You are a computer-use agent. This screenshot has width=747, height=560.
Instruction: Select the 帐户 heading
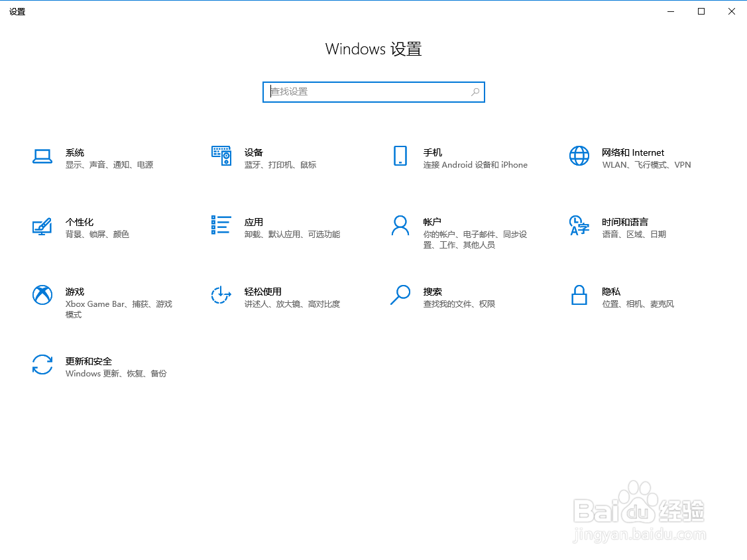click(x=432, y=222)
